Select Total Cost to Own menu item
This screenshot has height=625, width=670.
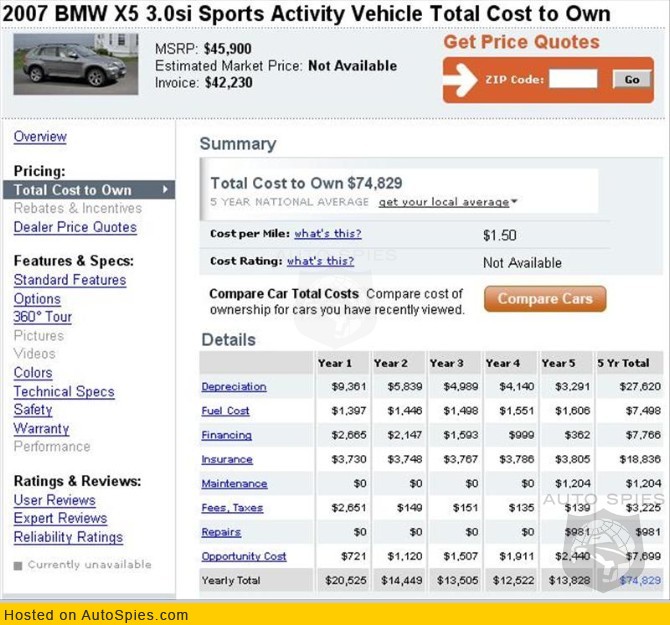(89, 190)
